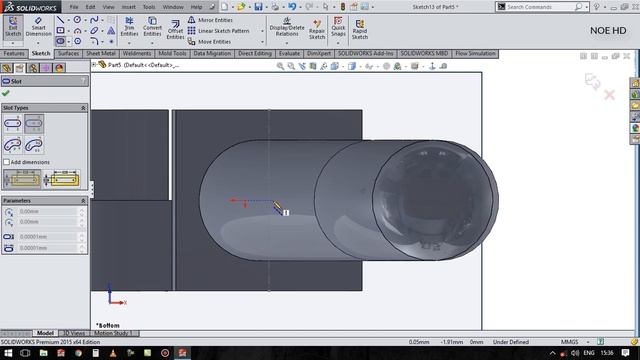
Task: Click the Undo icon
Action: [x=292, y=7]
